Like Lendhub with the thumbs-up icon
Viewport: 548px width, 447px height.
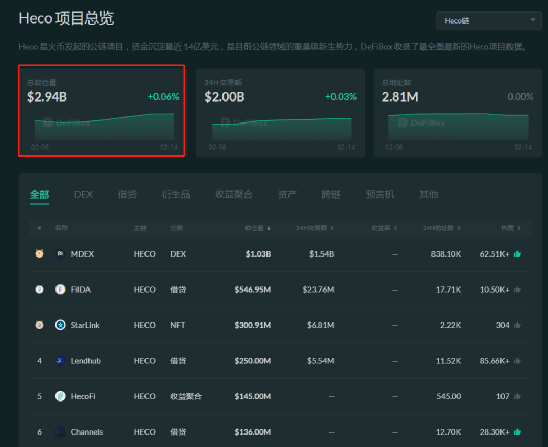(517, 361)
